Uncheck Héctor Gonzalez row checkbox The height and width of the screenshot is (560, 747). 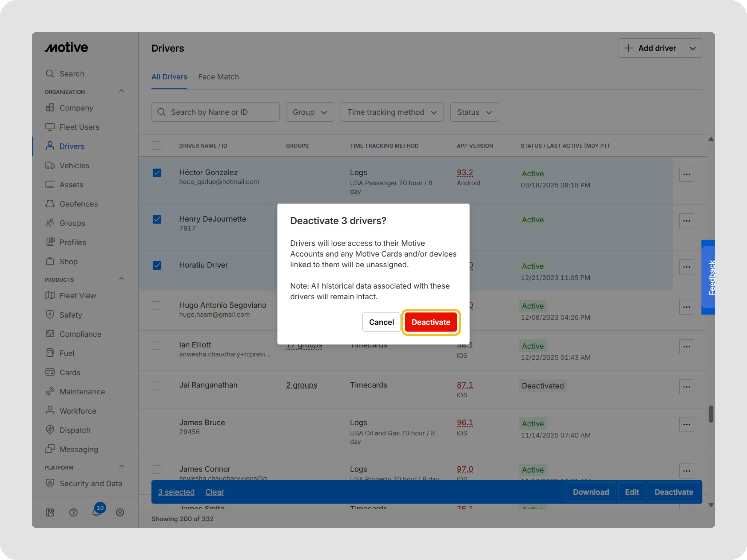pos(157,173)
